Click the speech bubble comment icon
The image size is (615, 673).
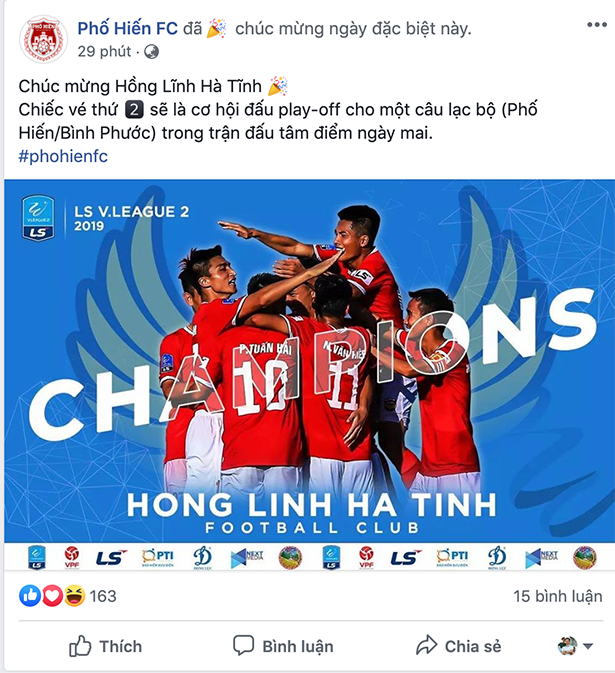[x=243, y=646]
